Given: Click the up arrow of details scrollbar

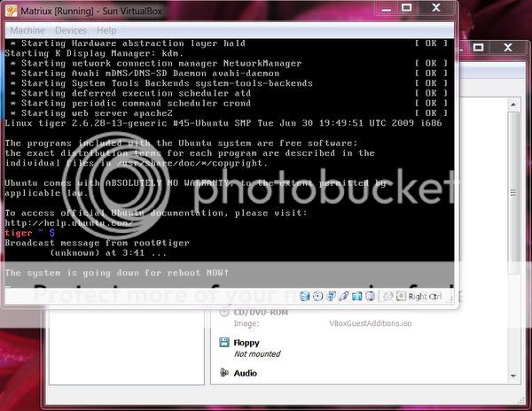Looking at the screenshot, I should (x=513, y=105).
